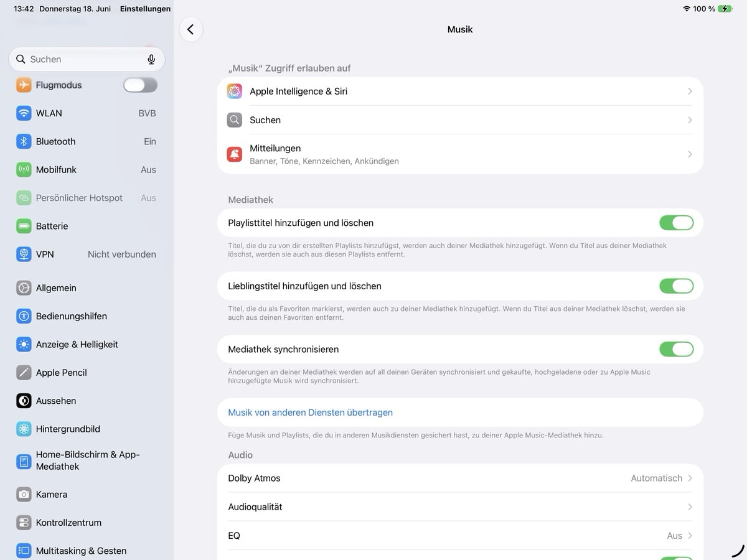The image size is (747, 560).
Task: Tap the 'Audio' section header
Action: tap(240, 455)
